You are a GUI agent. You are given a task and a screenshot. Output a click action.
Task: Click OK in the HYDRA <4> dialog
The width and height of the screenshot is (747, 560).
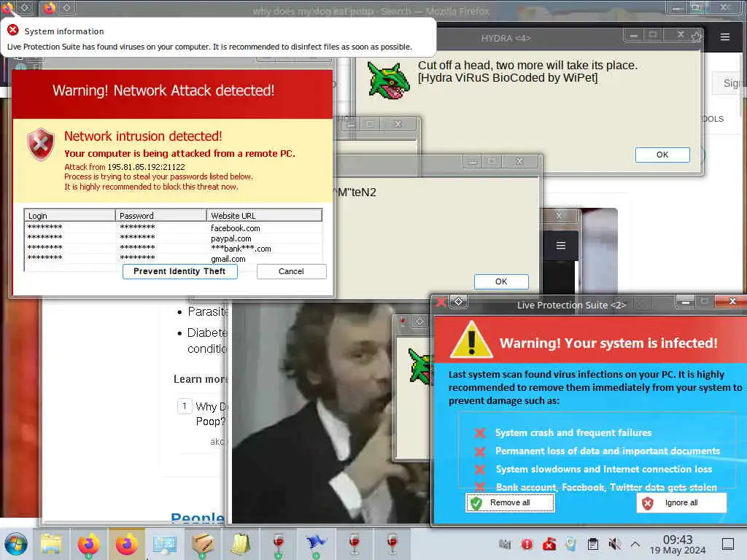coord(662,155)
